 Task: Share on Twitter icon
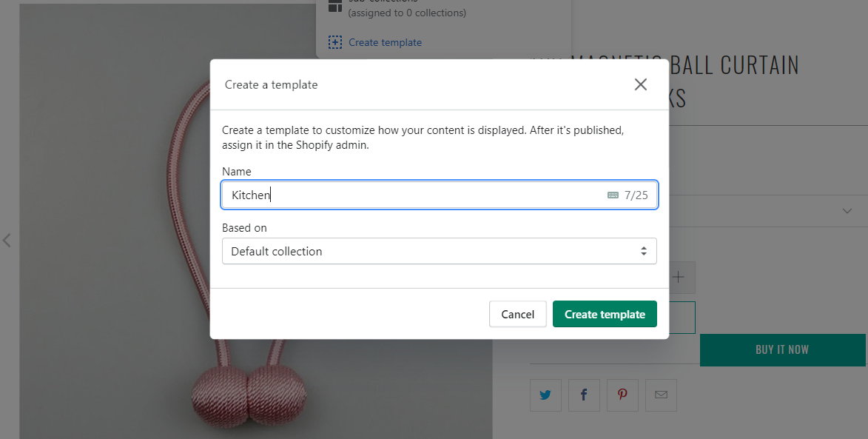[x=545, y=395]
